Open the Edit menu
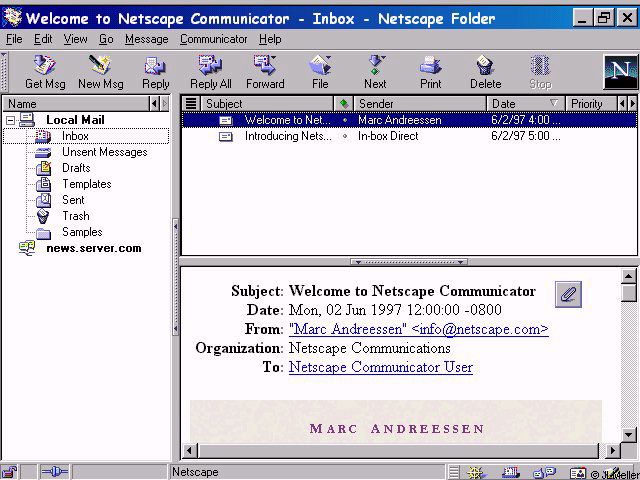 [43, 39]
